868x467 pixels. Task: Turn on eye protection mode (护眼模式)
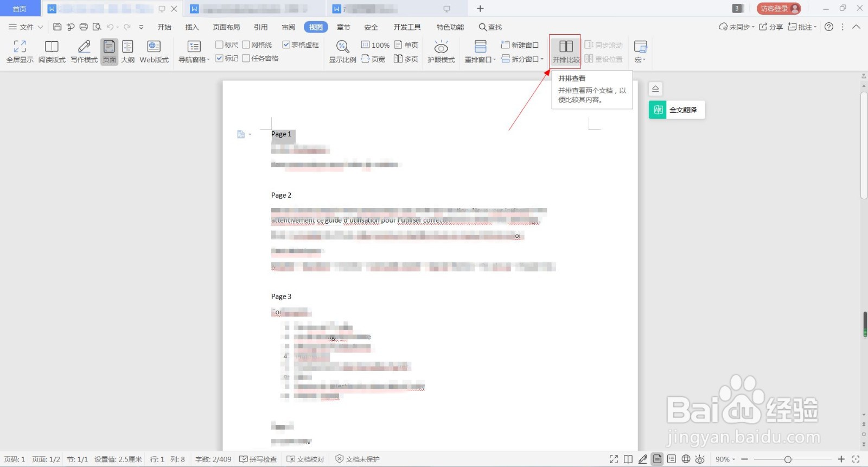[441, 52]
